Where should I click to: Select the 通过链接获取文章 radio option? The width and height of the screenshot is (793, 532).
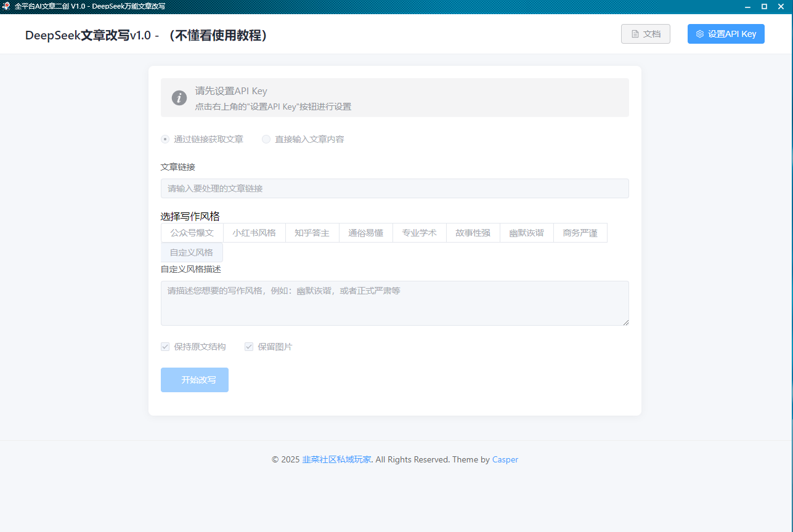165,139
